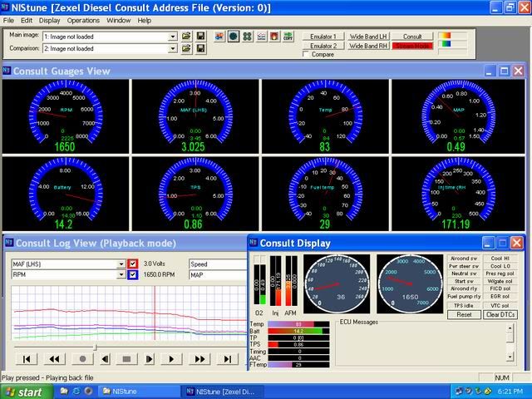
Task: Click the Emulator 2 button
Action: tap(323, 46)
